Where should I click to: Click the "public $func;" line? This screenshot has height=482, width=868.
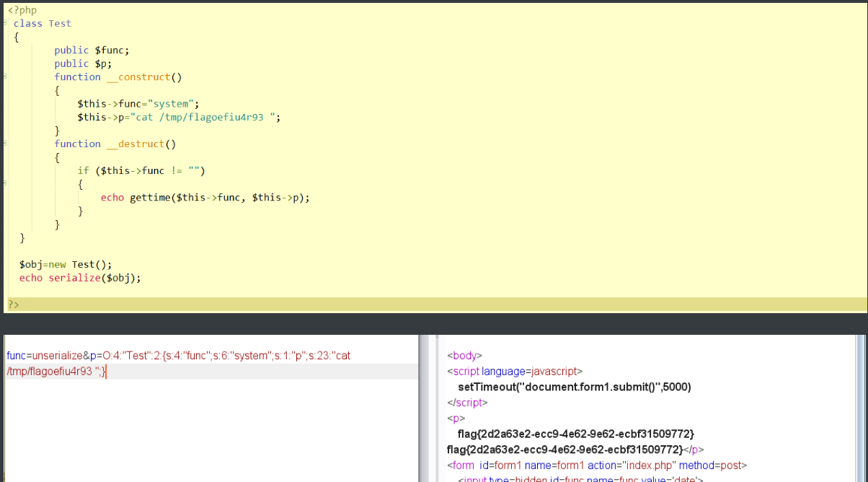coord(92,51)
